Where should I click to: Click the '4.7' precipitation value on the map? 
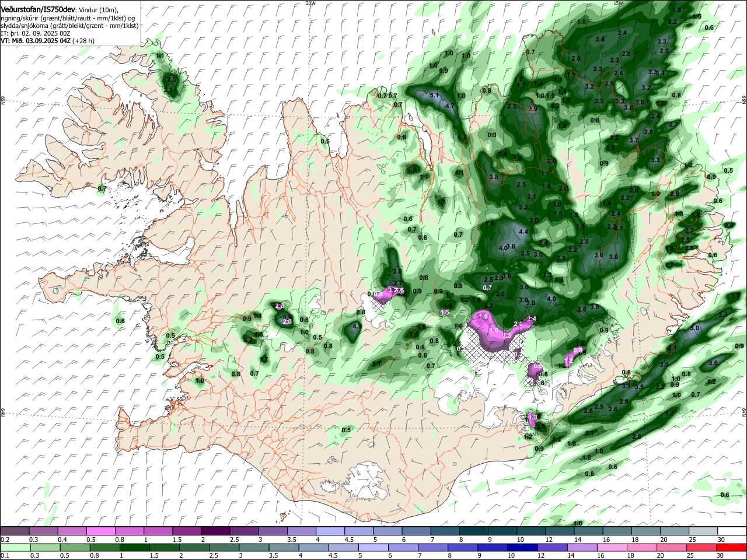(449, 106)
